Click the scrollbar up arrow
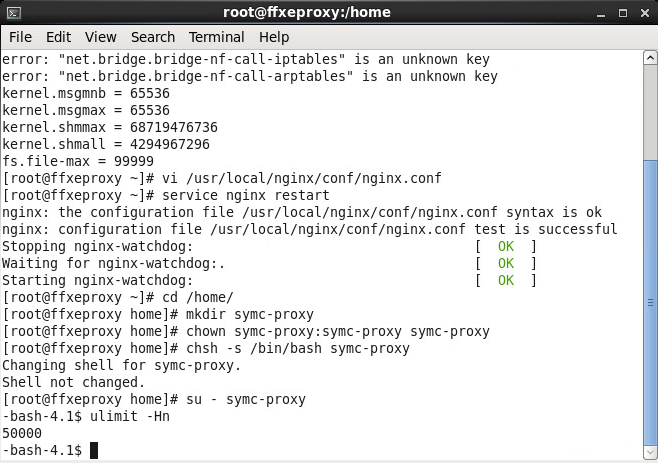This screenshot has width=658, height=463. coord(650,60)
